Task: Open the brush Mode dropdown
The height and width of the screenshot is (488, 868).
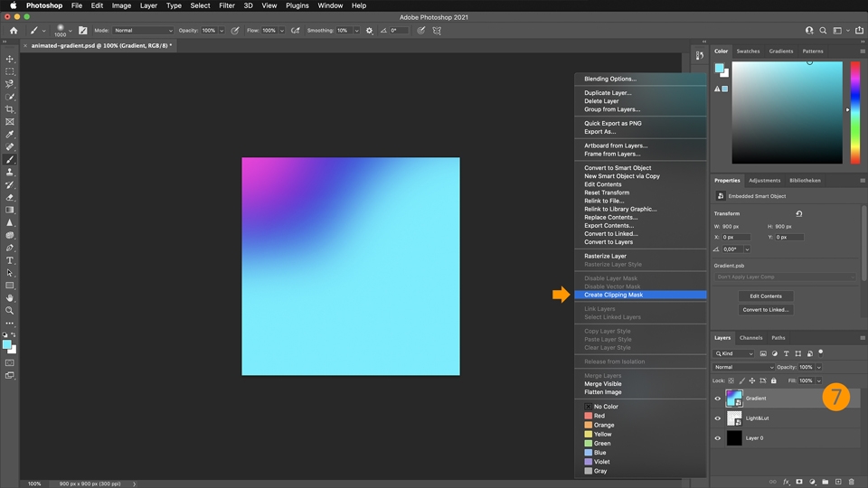Action: [x=142, y=31]
